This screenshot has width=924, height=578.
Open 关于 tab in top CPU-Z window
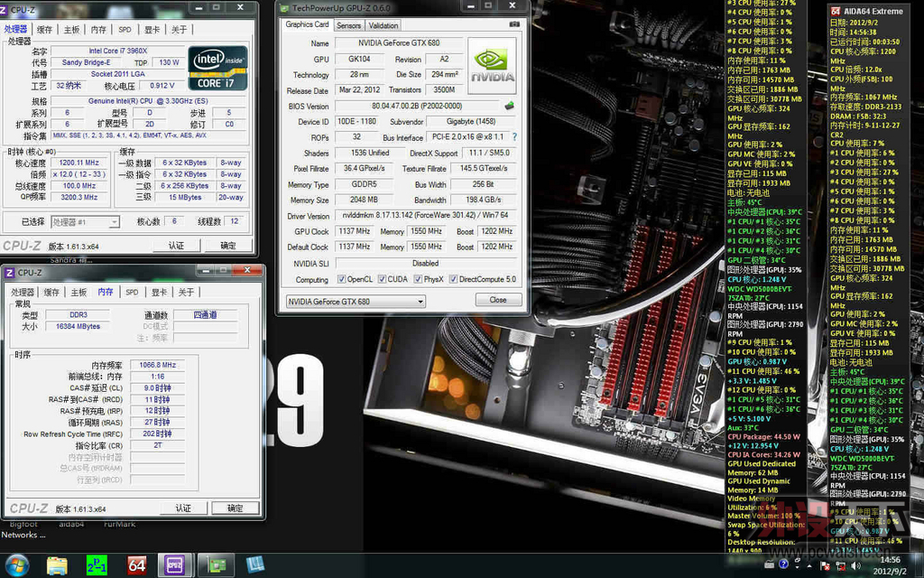[x=180, y=30]
